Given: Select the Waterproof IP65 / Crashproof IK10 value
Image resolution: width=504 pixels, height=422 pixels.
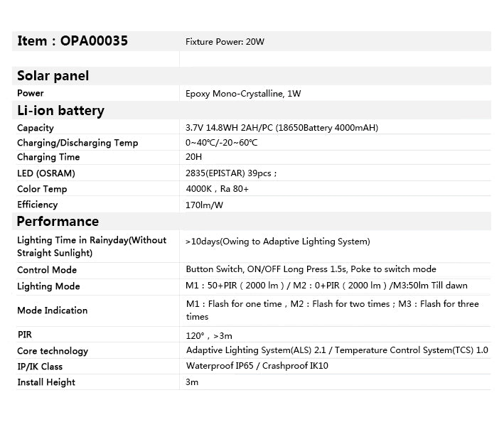Looking at the screenshot, I should [257, 366].
